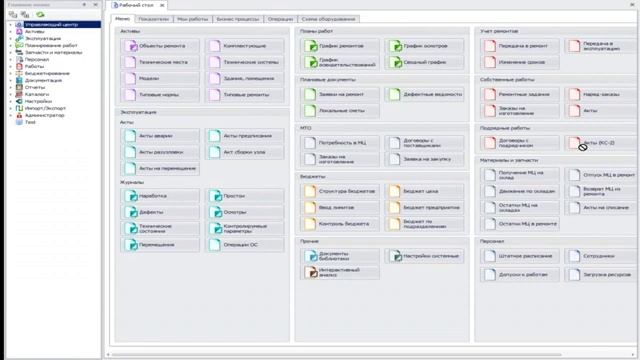Click the Импорт/Экспорт icon in the tree
The height and width of the screenshot is (360, 640).
click(x=19, y=108)
